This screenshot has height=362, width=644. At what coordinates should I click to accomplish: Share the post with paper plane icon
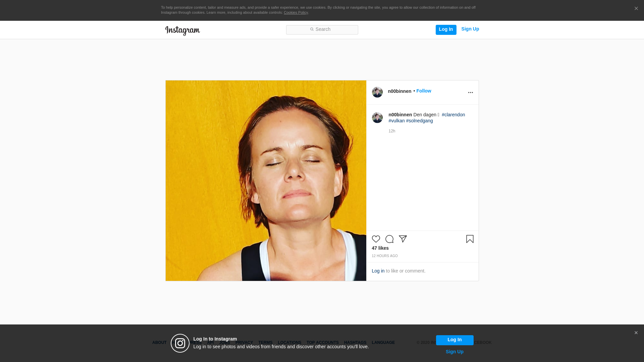pos(402,239)
